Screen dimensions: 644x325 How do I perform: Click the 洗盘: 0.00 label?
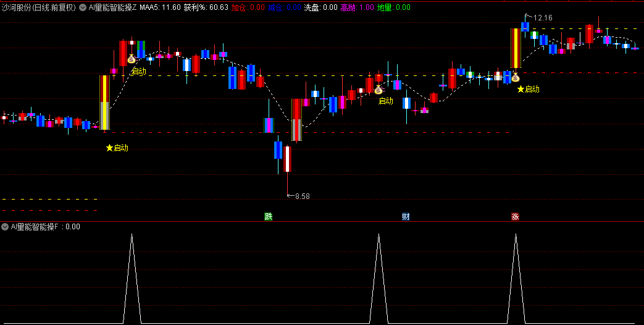tap(320, 7)
